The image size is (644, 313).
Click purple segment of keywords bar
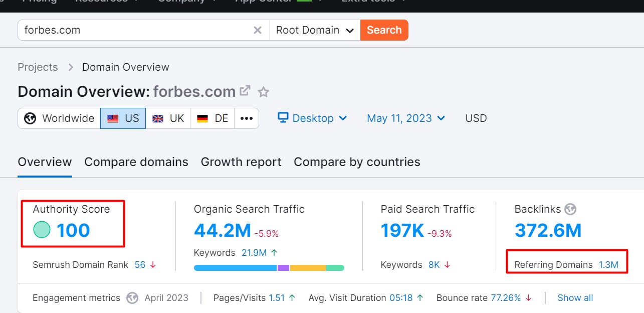coord(284,268)
